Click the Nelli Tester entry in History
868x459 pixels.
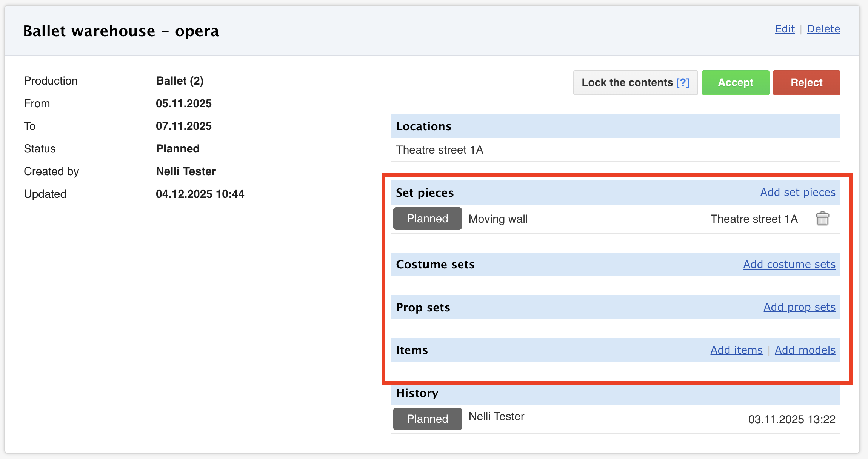tap(496, 417)
